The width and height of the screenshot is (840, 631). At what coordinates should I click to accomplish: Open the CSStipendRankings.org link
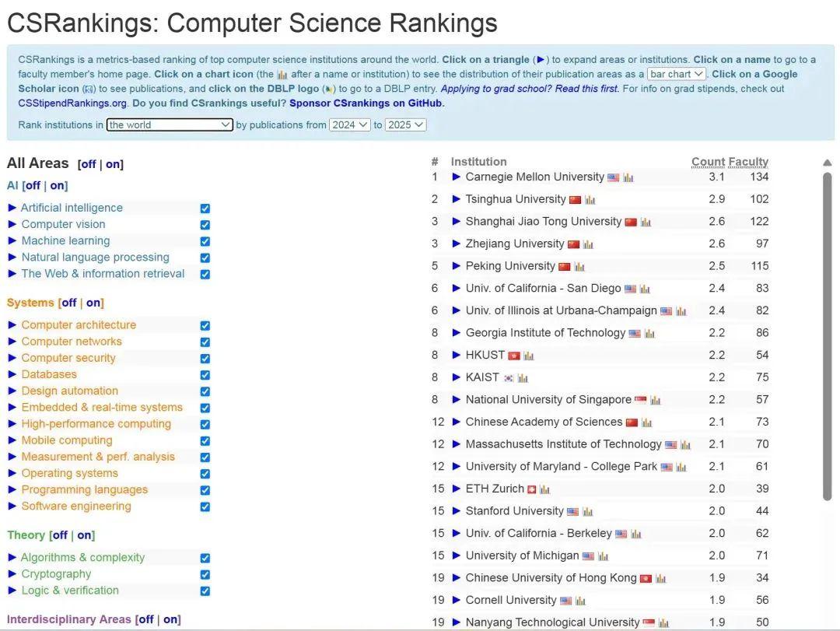click(x=72, y=103)
